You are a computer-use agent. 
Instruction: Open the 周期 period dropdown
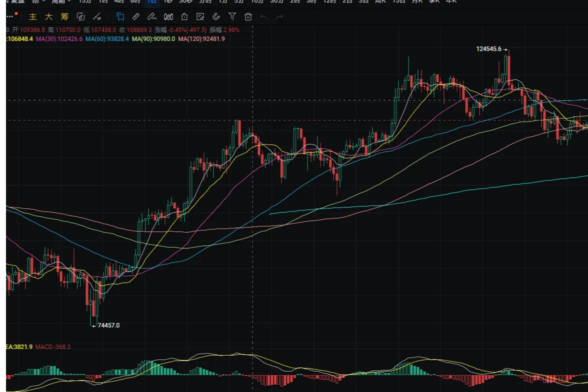(x=61, y=1)
